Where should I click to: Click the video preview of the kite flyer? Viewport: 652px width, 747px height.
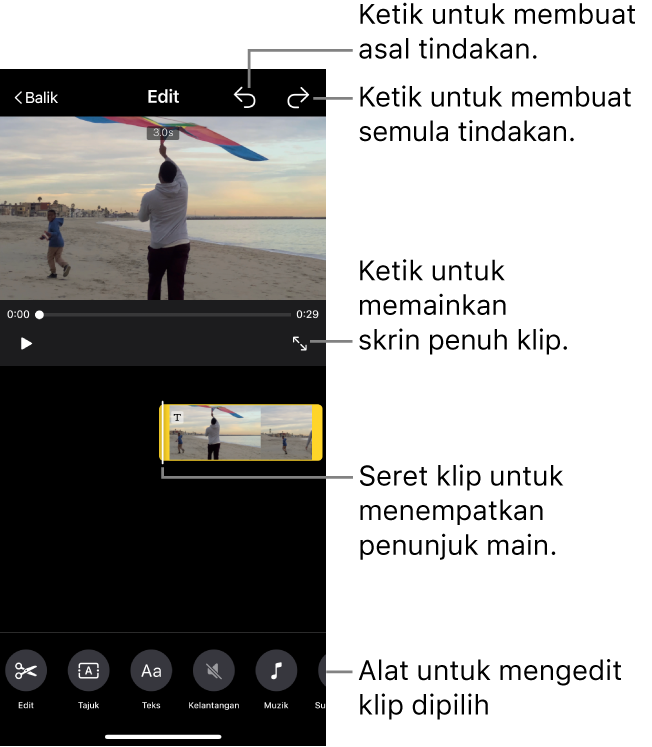tap(163, 208)
